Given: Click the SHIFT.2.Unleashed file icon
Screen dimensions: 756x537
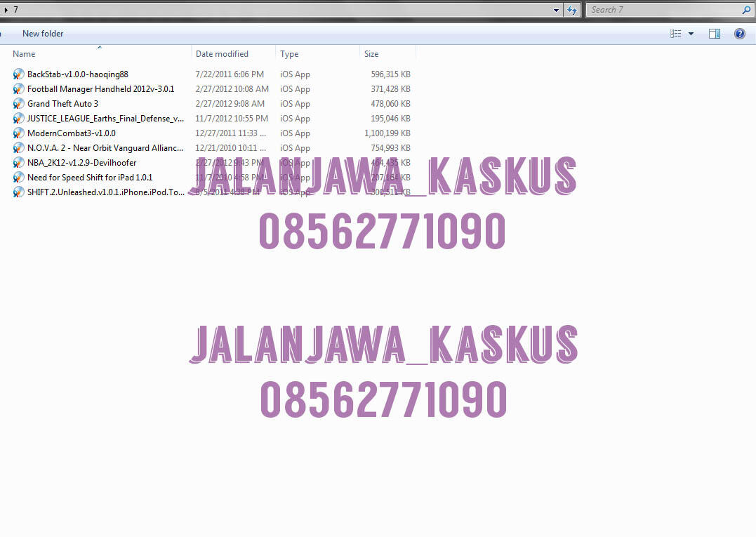Looking at the screenshot, I should pos(18,192).
